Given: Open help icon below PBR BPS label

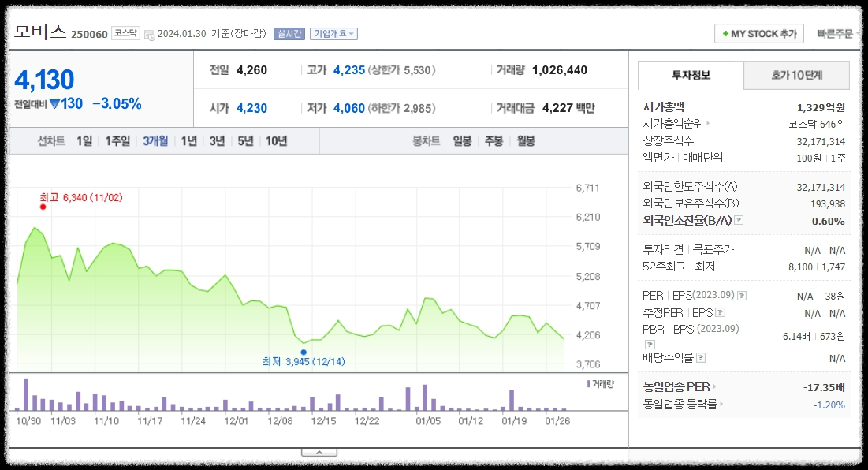Looking at the screenshot, I should [x=650, y=345].
